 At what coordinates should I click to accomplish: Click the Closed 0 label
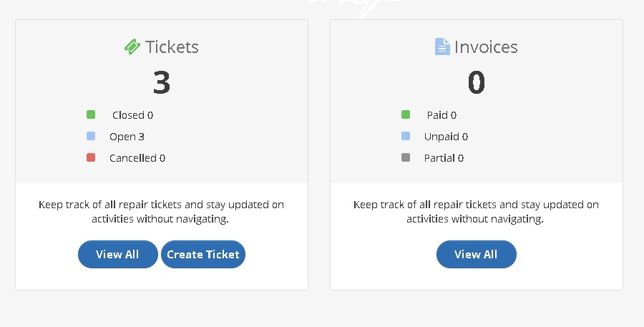tap(132, 115)
